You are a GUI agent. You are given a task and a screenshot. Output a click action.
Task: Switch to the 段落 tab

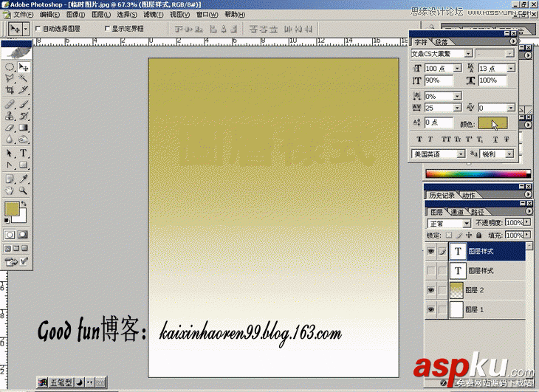coord(442,42)
